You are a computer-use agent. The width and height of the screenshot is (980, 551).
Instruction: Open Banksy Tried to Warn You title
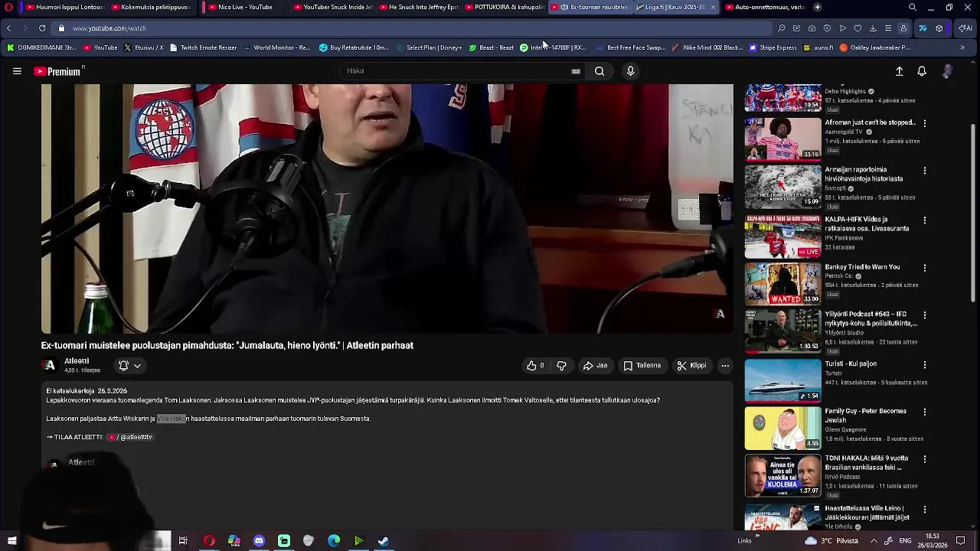[x=862, y=267]
